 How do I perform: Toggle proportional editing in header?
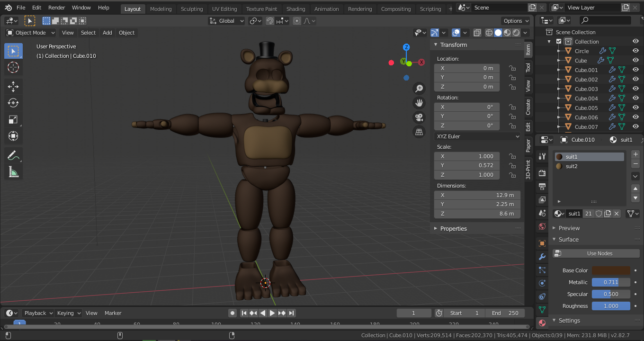[297, 21]
